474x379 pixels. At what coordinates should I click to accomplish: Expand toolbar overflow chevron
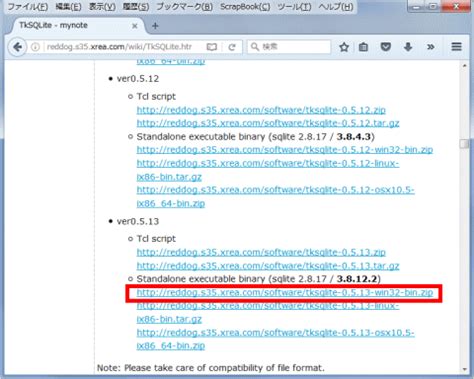pos(431,47)
